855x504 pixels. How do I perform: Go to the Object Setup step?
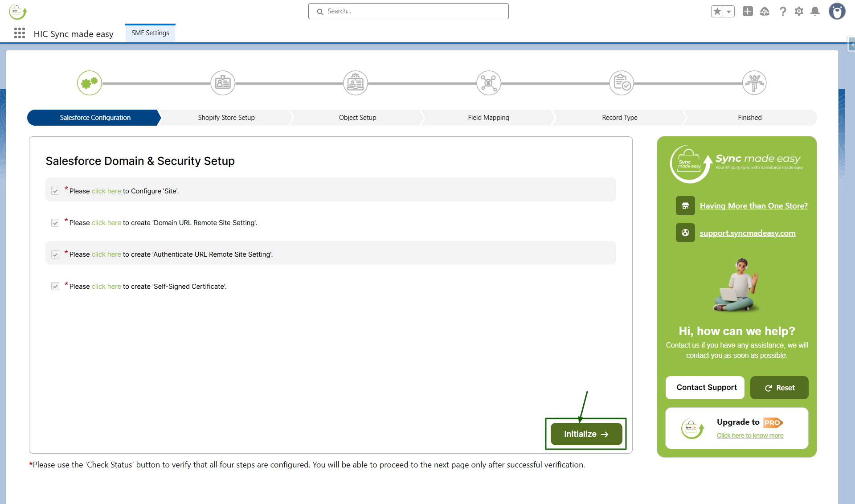coord(357,118)
